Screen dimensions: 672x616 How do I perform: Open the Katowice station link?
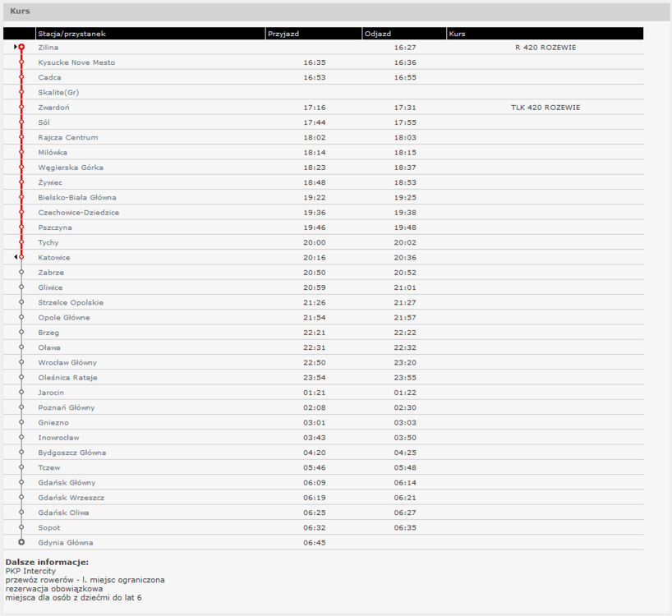point(54,257)
